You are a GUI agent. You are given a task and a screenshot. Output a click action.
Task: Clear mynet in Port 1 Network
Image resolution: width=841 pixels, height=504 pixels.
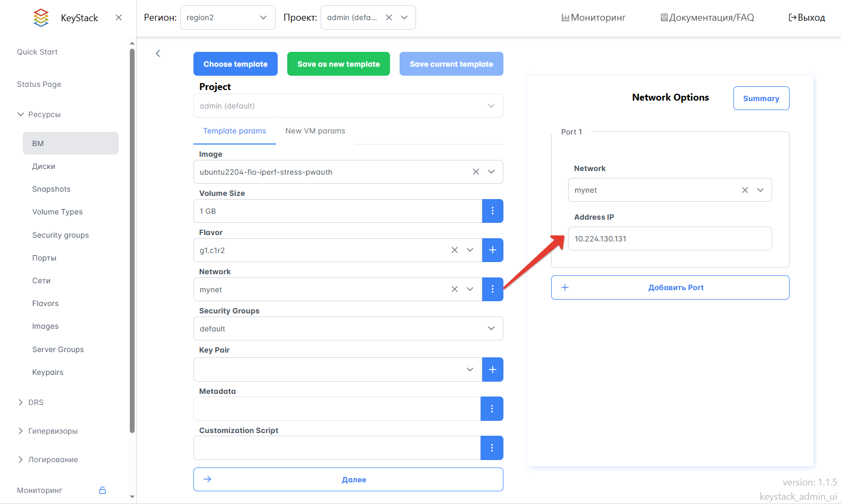[745, 190]
